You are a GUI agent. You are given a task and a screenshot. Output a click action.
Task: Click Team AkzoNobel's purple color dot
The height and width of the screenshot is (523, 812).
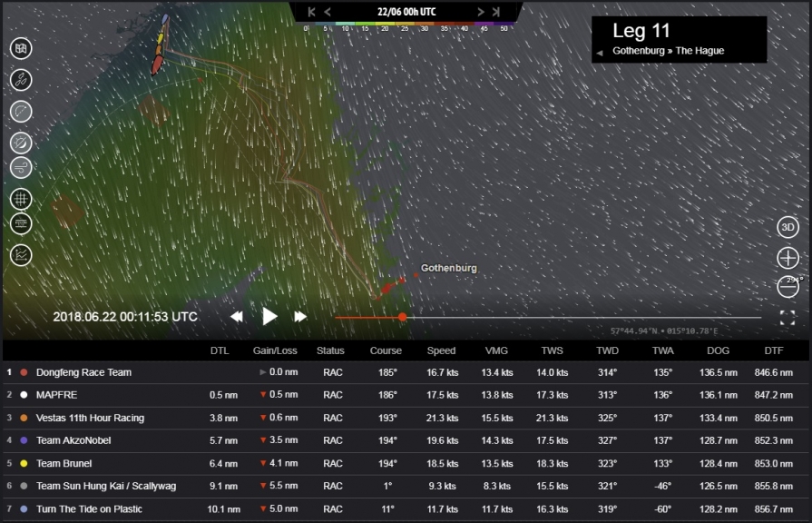[x=24, y=440]
